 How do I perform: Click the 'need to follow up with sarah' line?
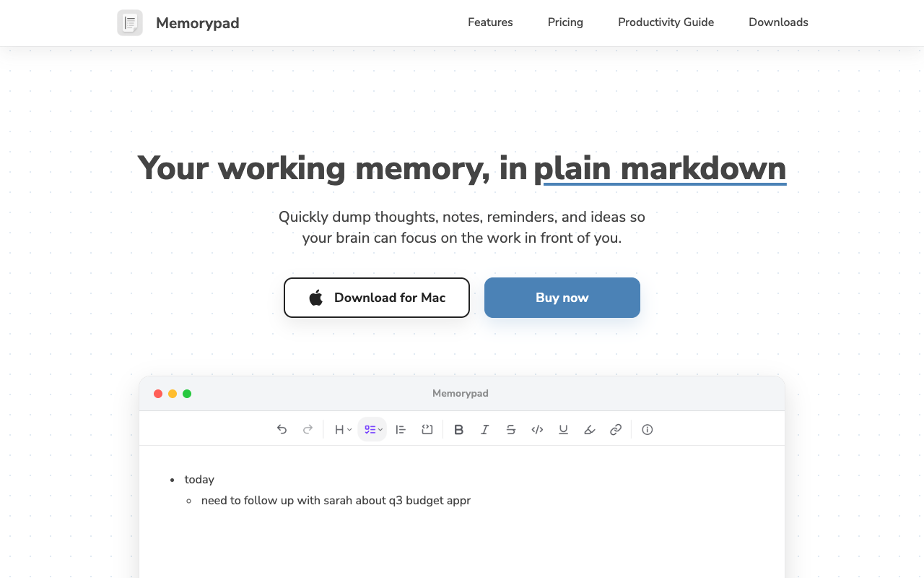(x=336, y=500)
